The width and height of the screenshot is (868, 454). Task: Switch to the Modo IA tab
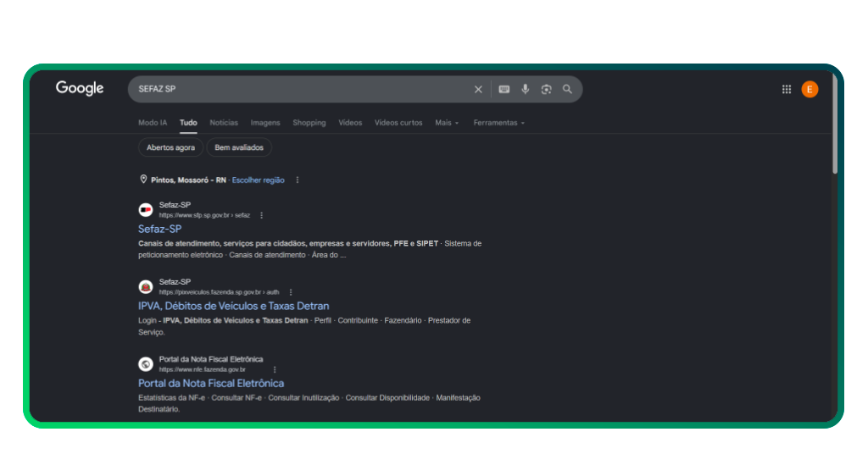pos(153,123)
